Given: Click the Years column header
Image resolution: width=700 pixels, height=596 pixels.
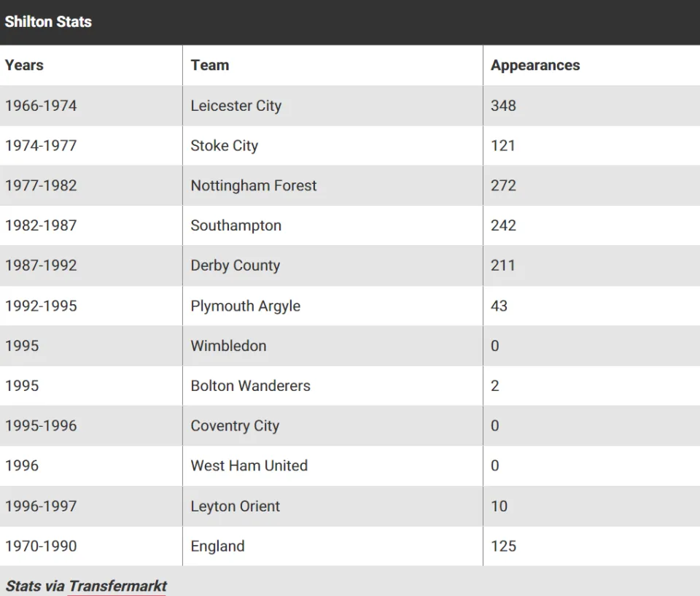Looking at the screenshot, I should coord(24,65).
